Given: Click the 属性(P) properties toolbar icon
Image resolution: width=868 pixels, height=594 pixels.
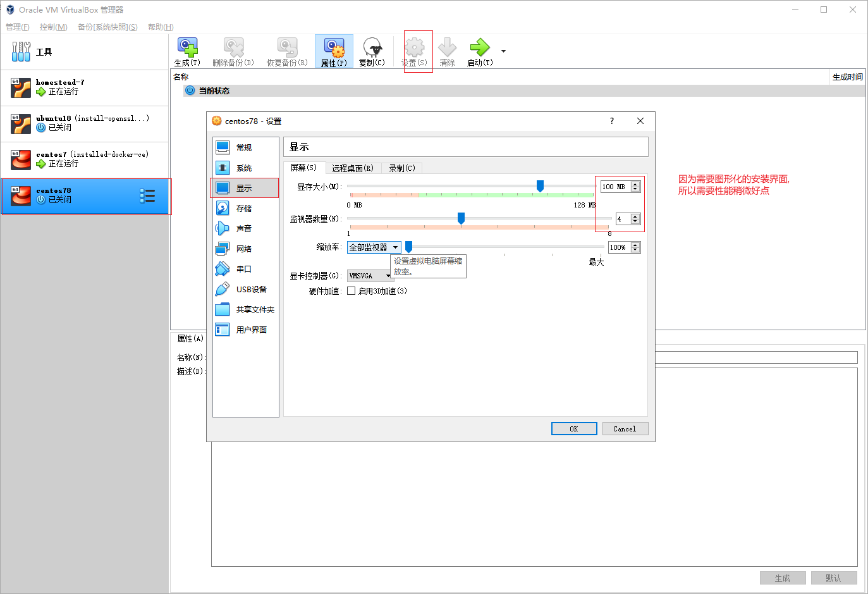Looking at the screenshot, I should (x=334, y=52).
